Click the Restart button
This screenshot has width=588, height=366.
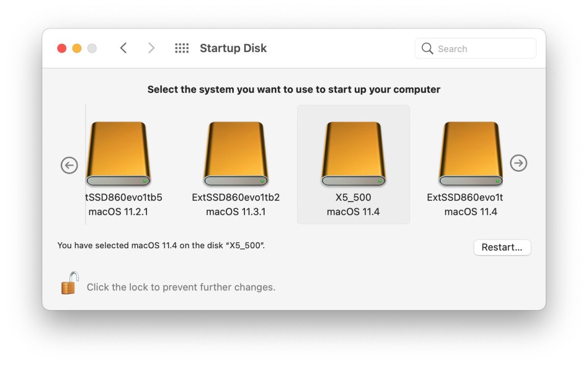tap(502, 247)
